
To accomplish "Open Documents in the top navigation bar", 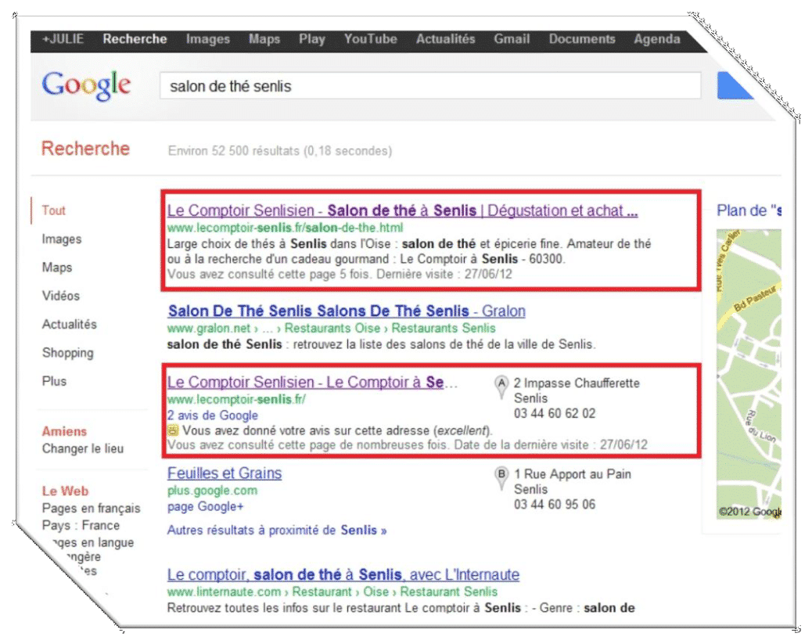I will [x=582, y=39].
